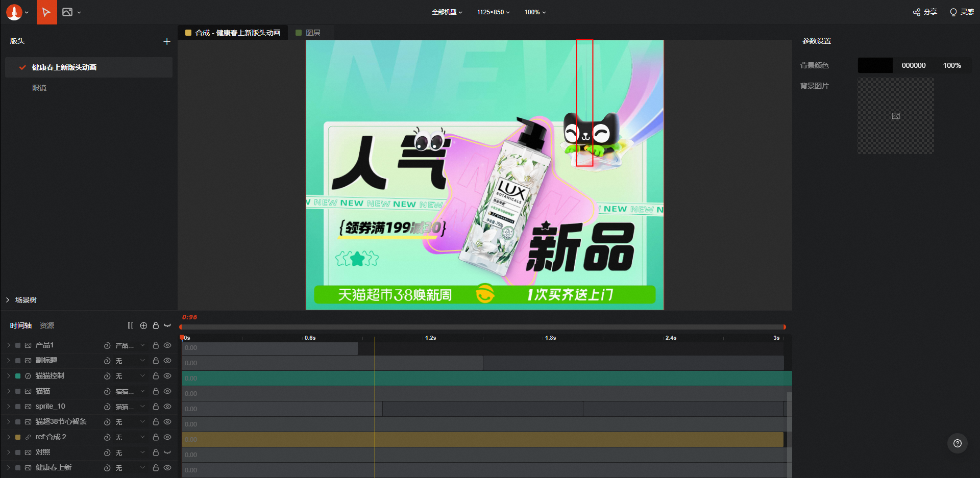Select the arrow pointer tool

[46, 12]
